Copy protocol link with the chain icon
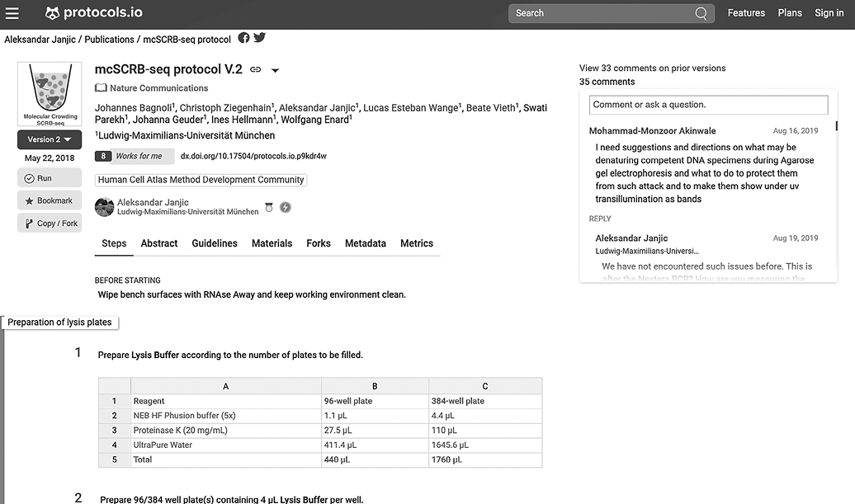 click(256, 70)
